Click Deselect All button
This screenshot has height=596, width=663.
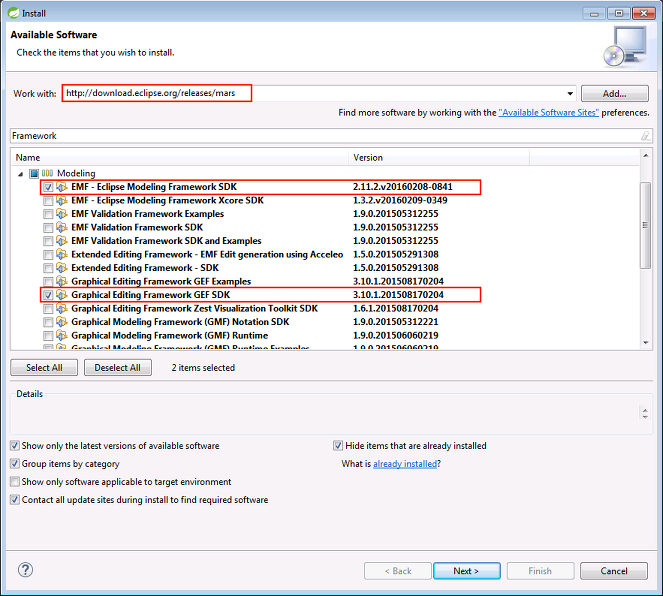118,368
